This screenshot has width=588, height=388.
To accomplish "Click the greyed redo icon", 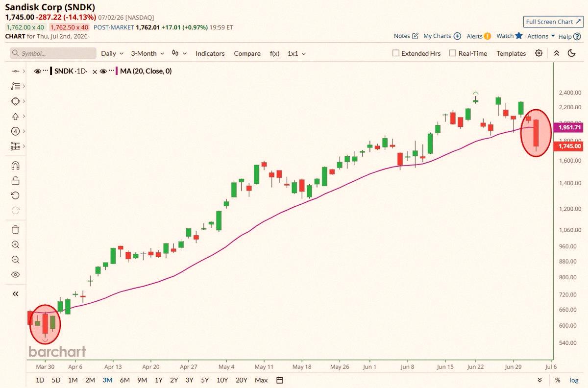I will [x=15, y=211].
